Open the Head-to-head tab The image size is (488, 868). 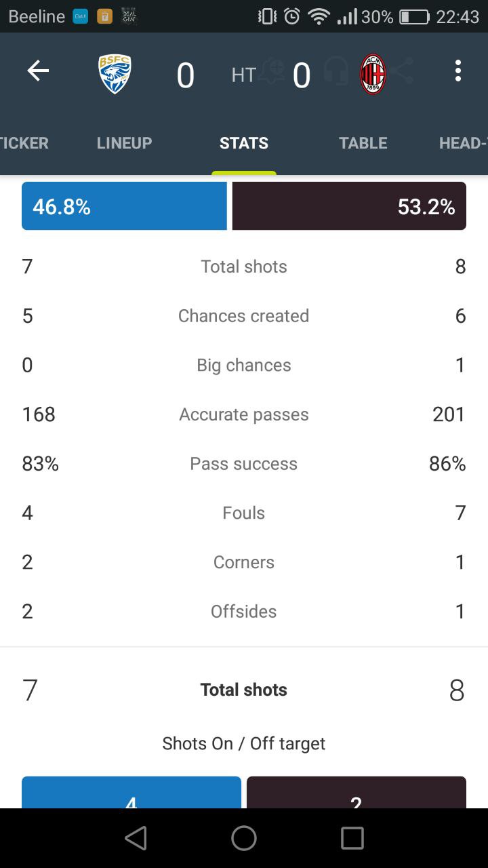point(463,143)
